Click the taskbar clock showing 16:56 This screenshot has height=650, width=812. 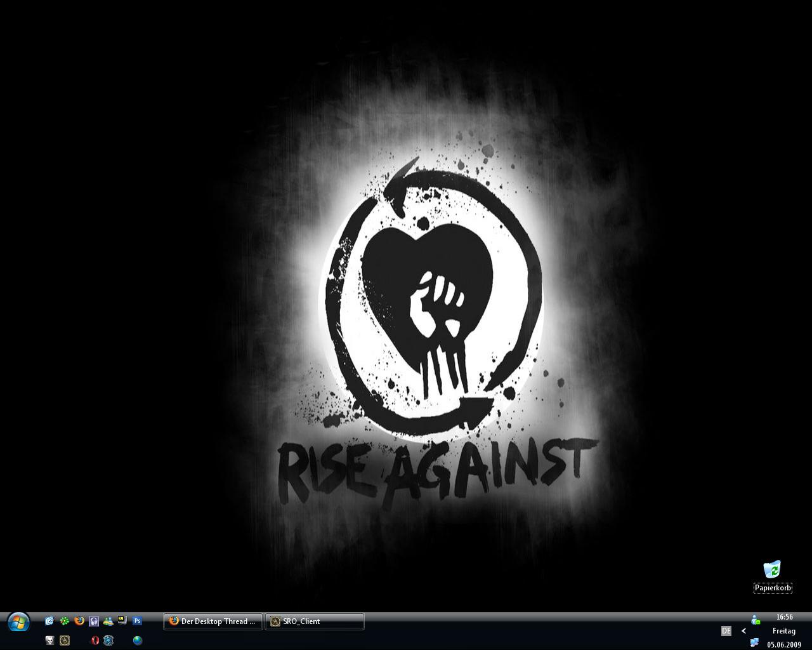click(784, 617)
